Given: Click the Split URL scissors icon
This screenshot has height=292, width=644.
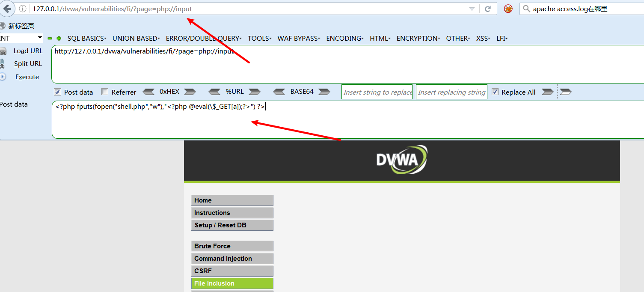Looking at the screenshot, I should pyautogui.click(x=3, y=64).
